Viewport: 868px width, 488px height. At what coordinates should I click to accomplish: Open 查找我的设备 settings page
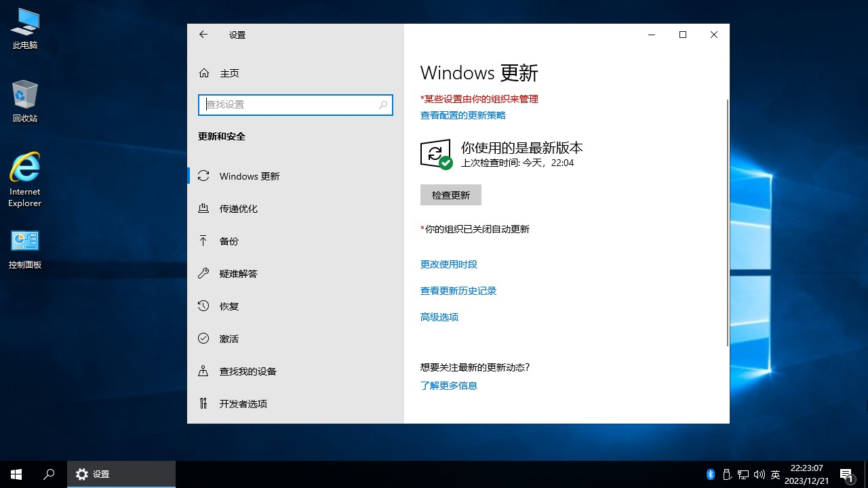click(x=296, y=371)
